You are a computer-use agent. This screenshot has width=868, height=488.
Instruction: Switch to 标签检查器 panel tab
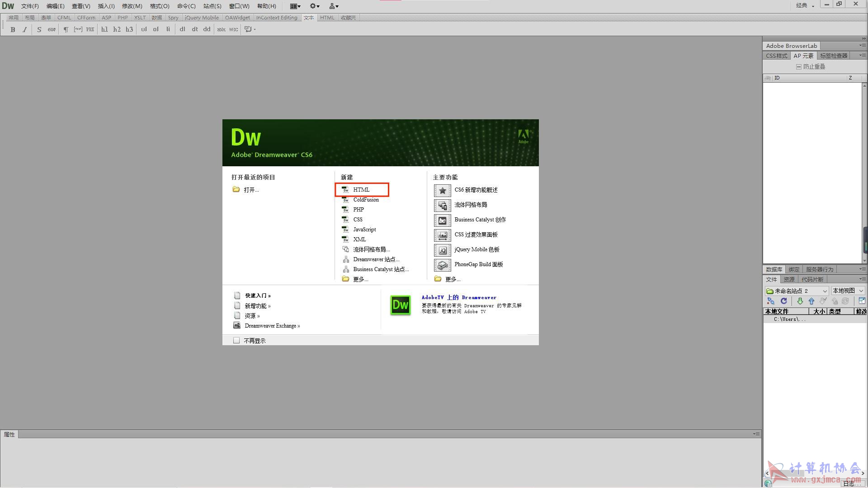[834, 56]
